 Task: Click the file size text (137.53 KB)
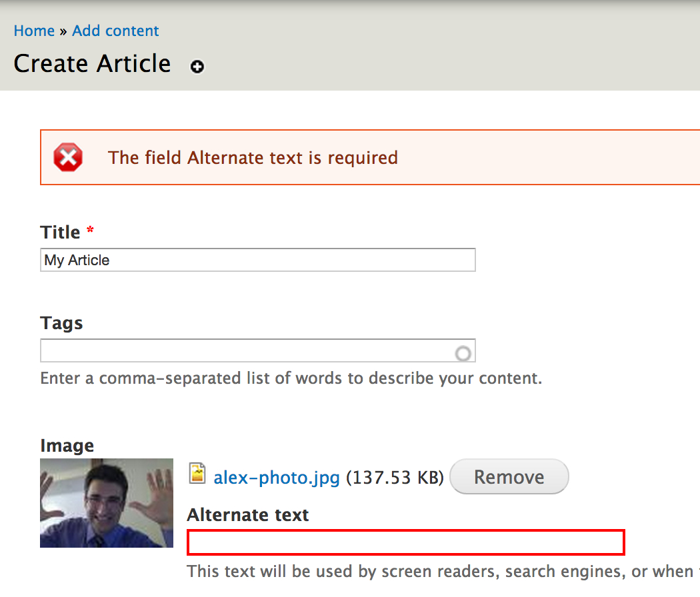395,478
